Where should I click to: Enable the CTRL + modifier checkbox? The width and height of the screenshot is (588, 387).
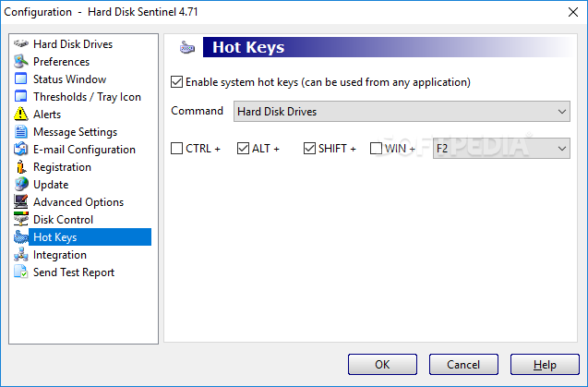pos(176,149)
